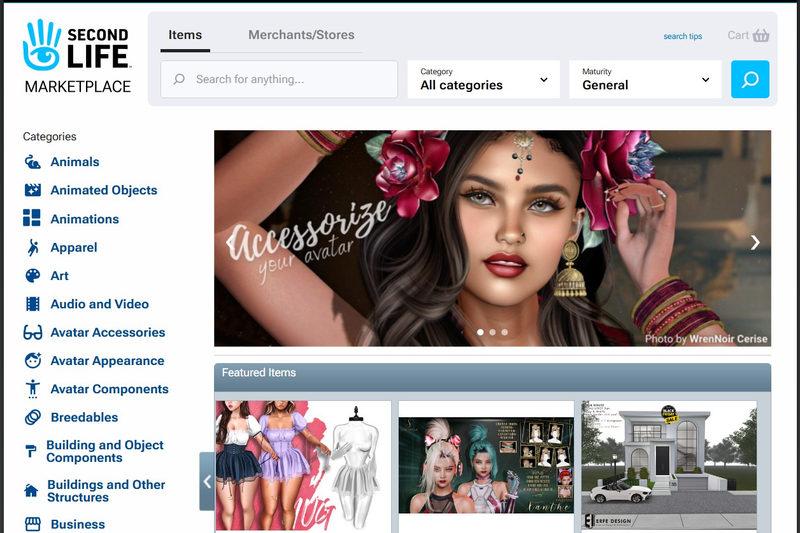Open the featured dress outfits thumbnail
The width and height of the screenshot is (800, 533).
(303, 466)
